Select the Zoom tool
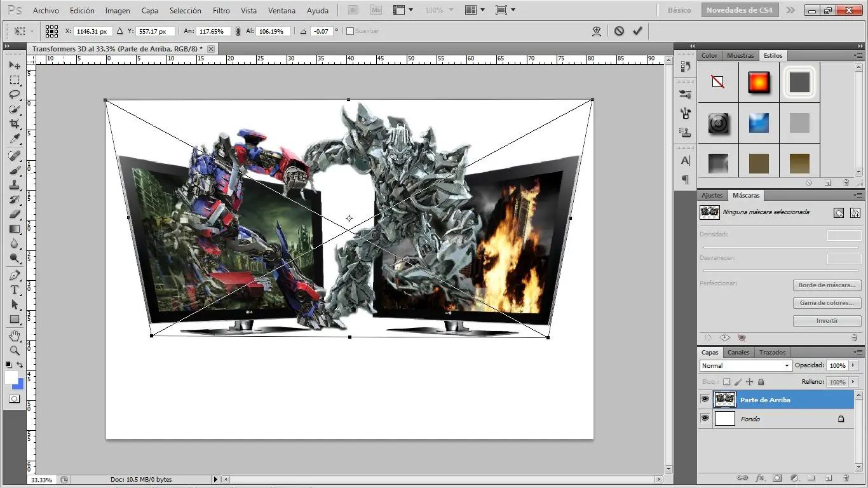This screenshot has width=868, height=488. coord(14,350)
